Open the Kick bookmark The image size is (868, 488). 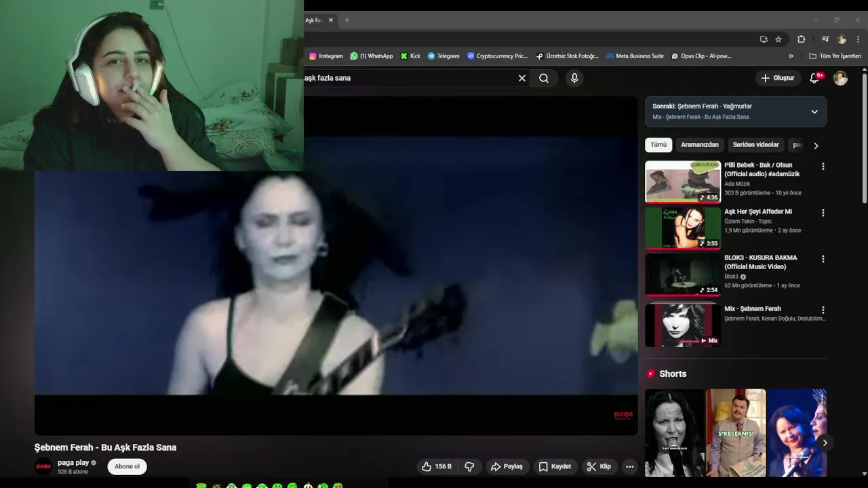pyautogui.click(x=411, y=56)
